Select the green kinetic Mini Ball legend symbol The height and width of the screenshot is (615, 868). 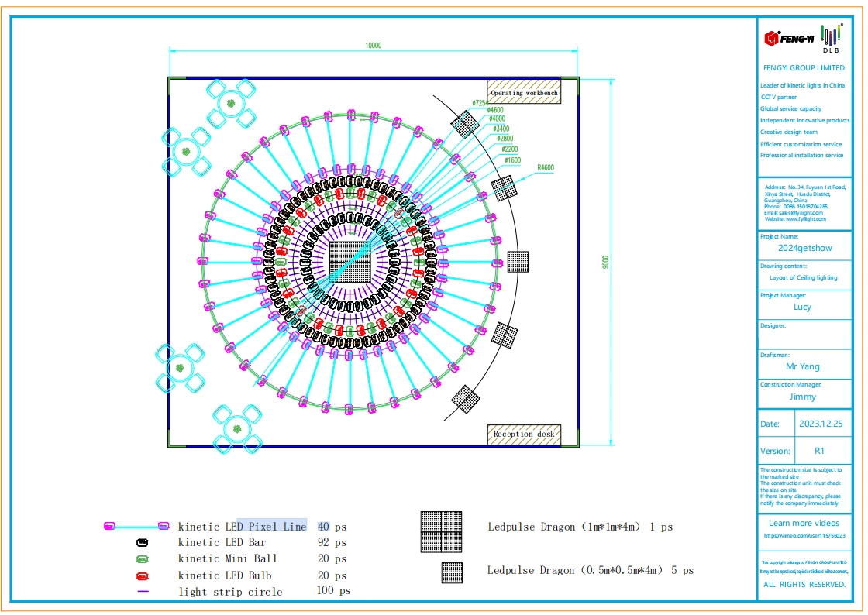tap(142, 559)
